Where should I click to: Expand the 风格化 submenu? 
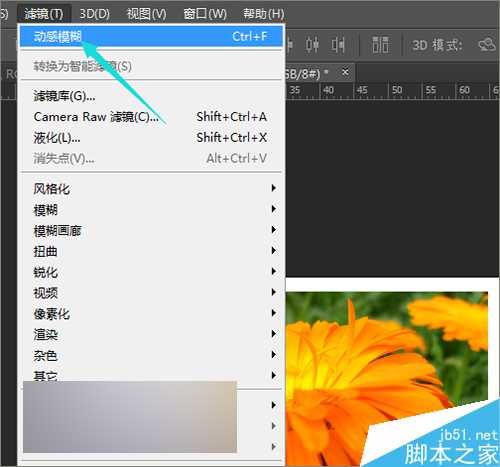[x=151, y=189]
